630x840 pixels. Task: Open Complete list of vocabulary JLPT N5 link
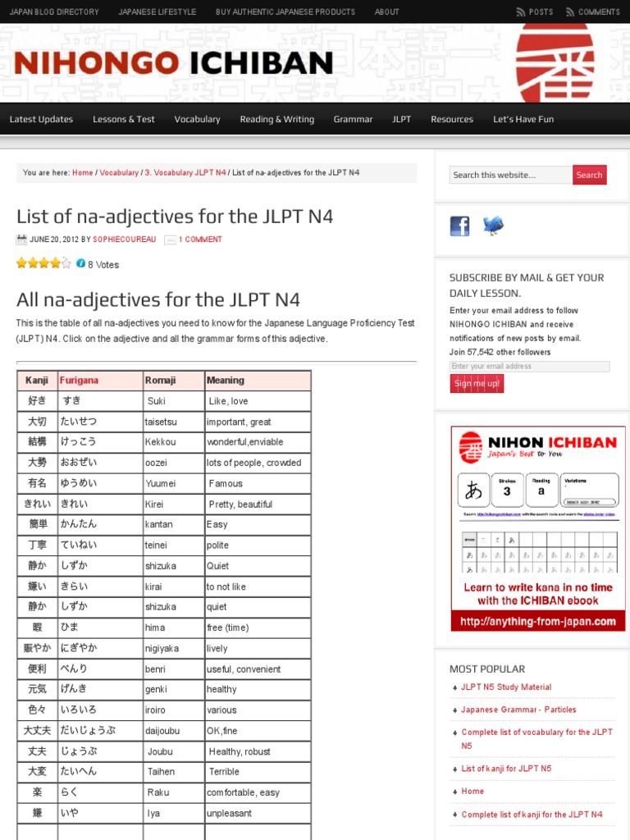[536, 739]
